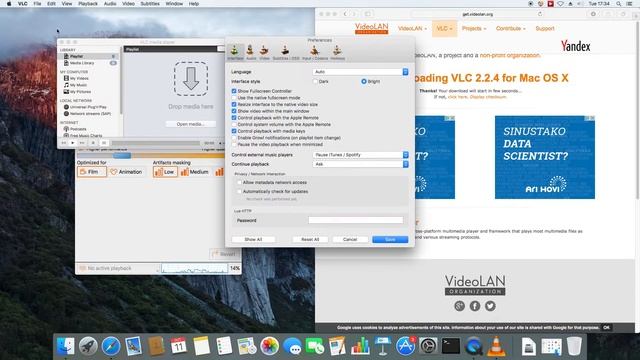
Task: Open My Videos in the VLC sidebar
Action: pos(79,78)
